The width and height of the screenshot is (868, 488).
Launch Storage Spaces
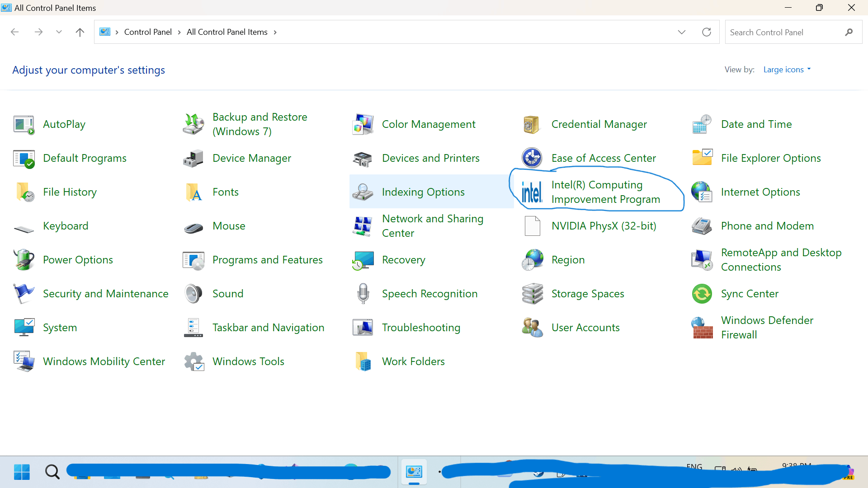coord(587,293)
